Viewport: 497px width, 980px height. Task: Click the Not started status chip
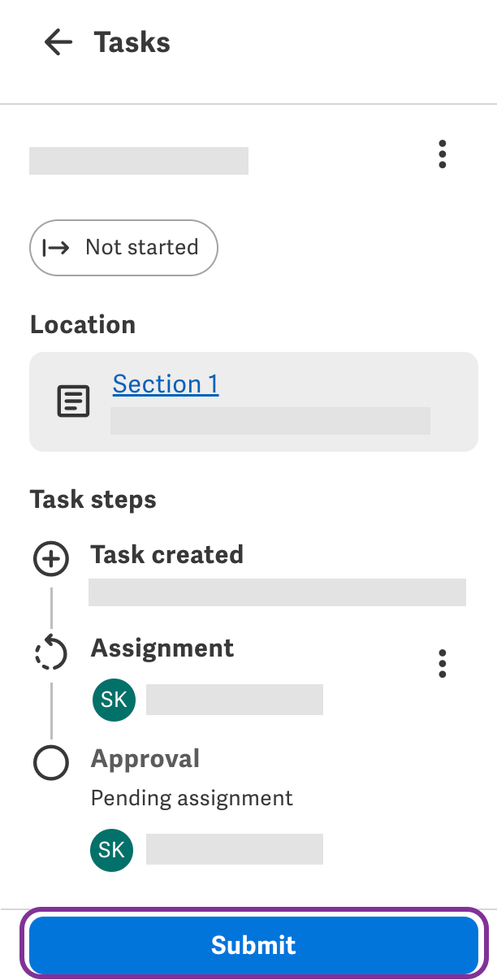123,248
